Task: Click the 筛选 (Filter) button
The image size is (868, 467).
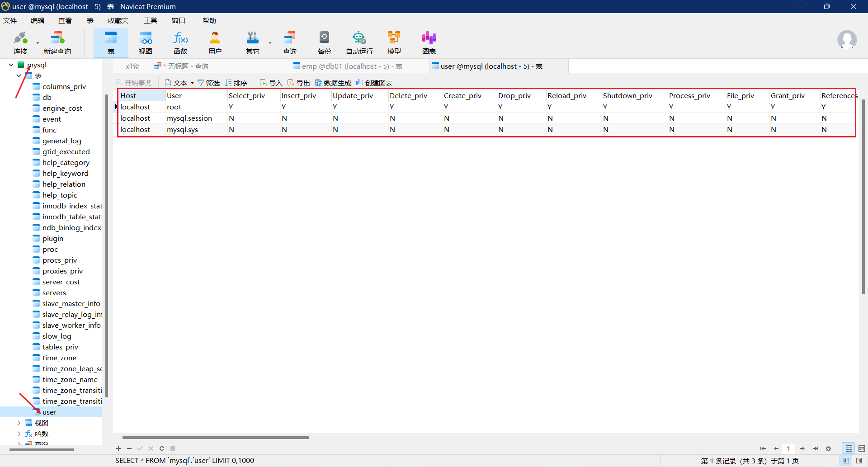Action: coord(208,83)
